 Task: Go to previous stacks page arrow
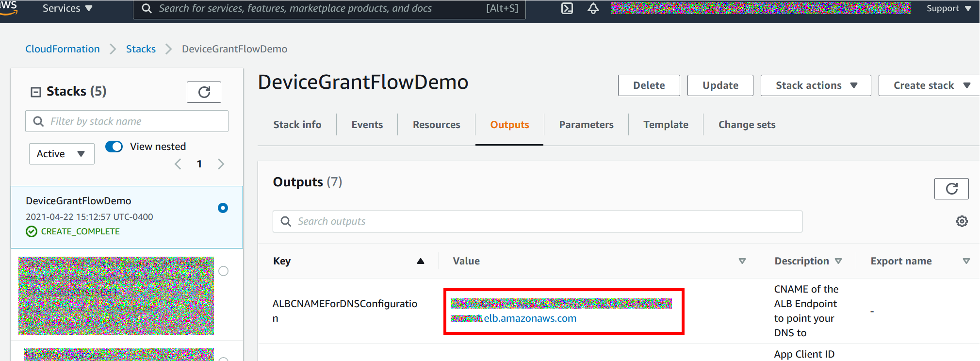(x=178, y=164)
